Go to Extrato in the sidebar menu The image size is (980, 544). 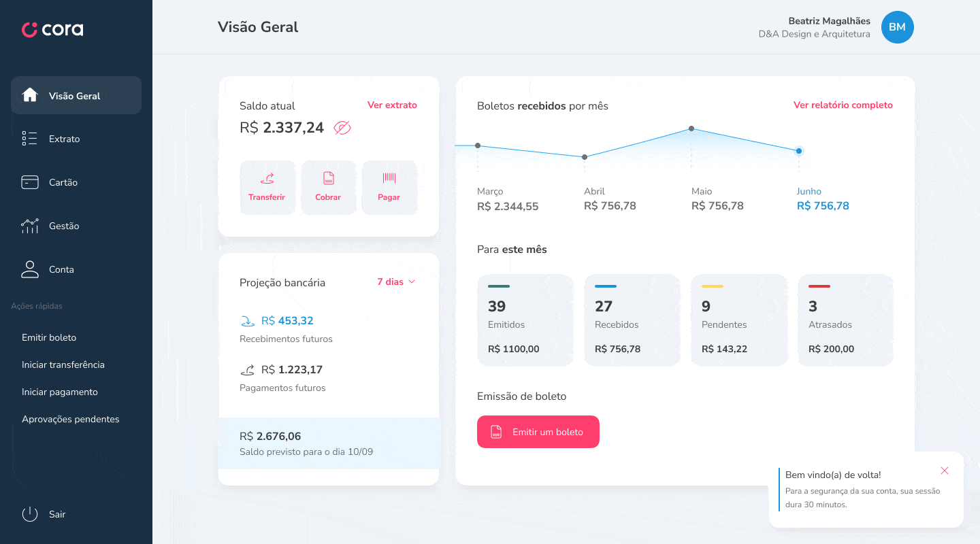64,139
